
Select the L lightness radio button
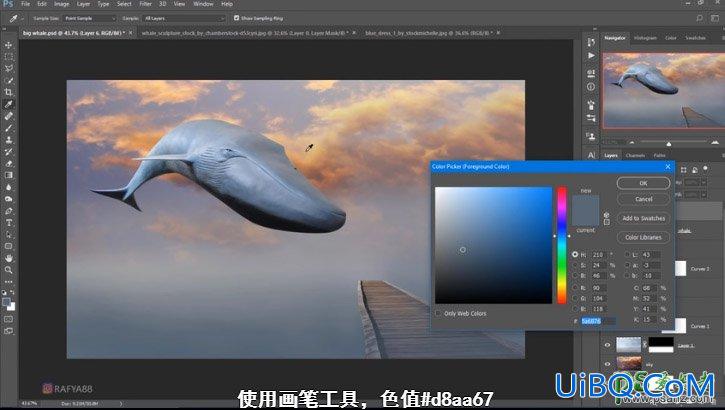(x=627, y=255)
